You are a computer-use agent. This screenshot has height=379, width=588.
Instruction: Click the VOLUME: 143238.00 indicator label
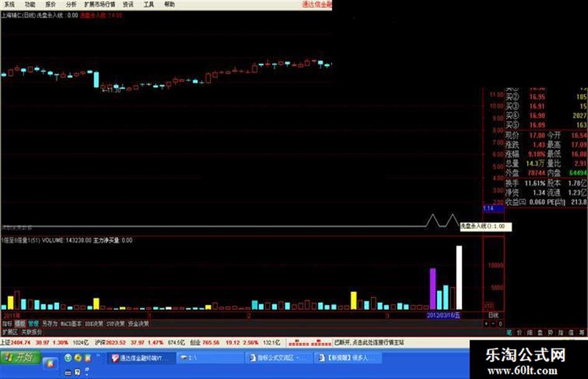67,240
